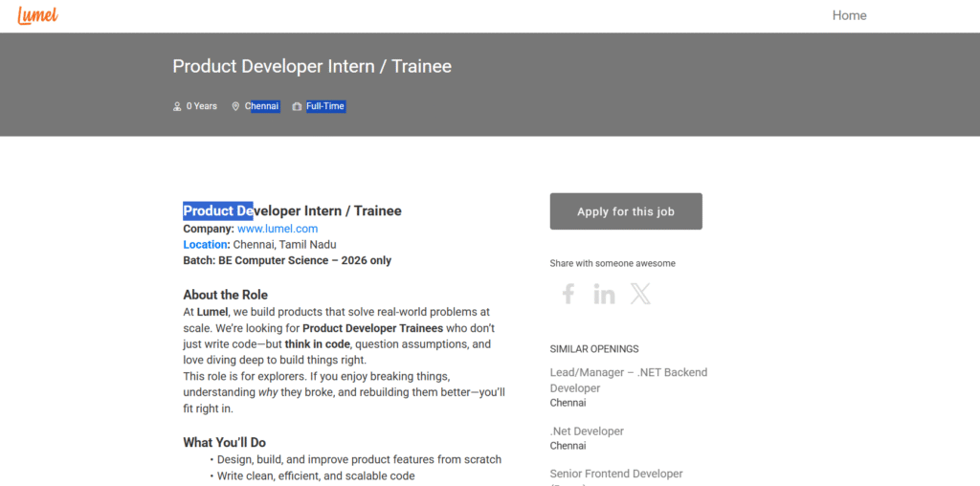Screen dimensions: 980x486
Task: Click the SIMILAR OPENINGS heading
Action: tap(594, 349)
